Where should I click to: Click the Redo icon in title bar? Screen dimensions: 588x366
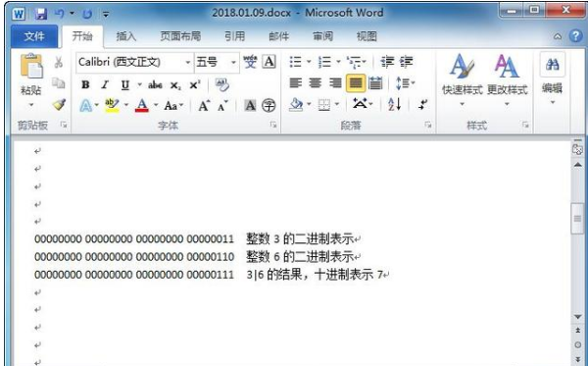[x=87, y=15]
